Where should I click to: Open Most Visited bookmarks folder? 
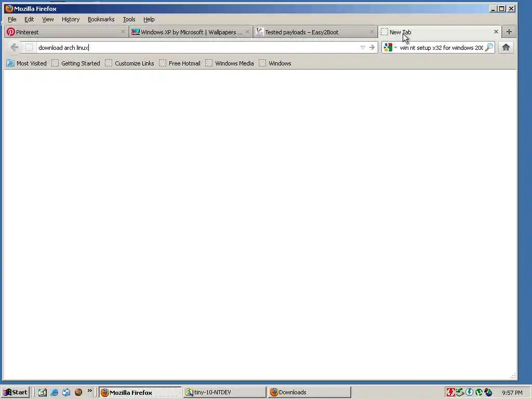click(x=26, y=63)
